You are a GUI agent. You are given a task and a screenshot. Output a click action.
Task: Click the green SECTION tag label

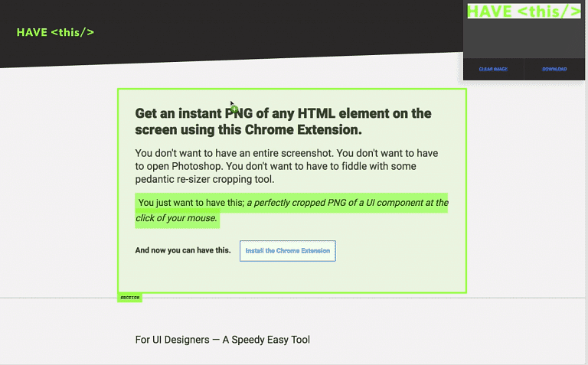[x=129, y=298]
